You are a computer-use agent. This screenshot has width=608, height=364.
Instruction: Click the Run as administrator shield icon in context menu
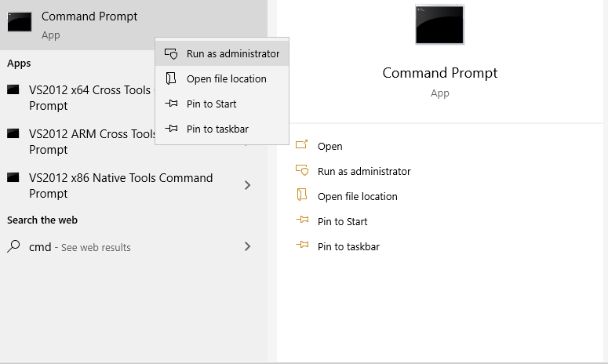point(171,54)
